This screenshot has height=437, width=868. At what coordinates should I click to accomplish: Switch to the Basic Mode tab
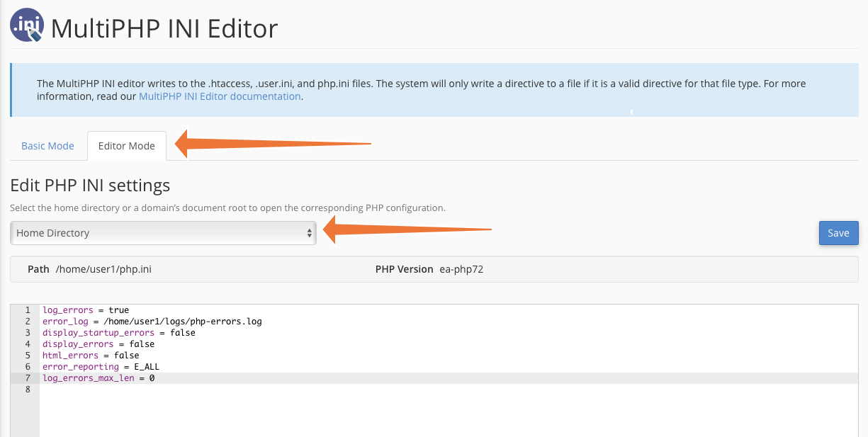click(x=47, y=145)
